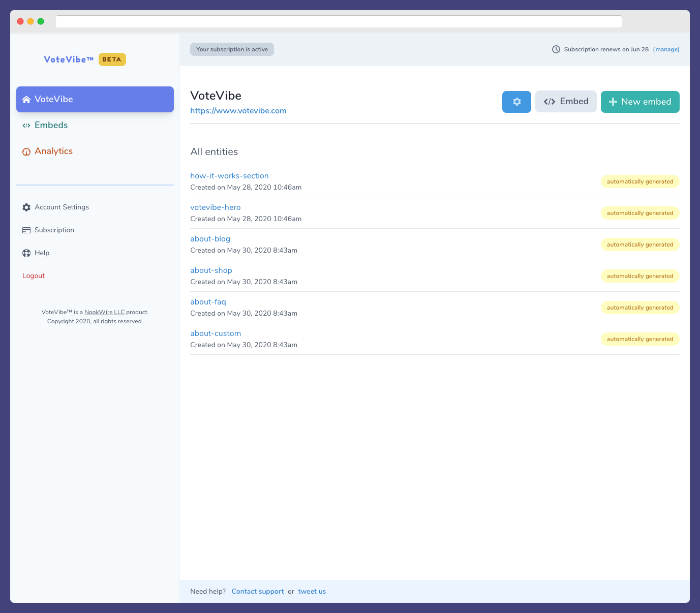Click automatically generated tag for about-shop
This screenshot has width=700, height=613.
(x=640, y=276)
